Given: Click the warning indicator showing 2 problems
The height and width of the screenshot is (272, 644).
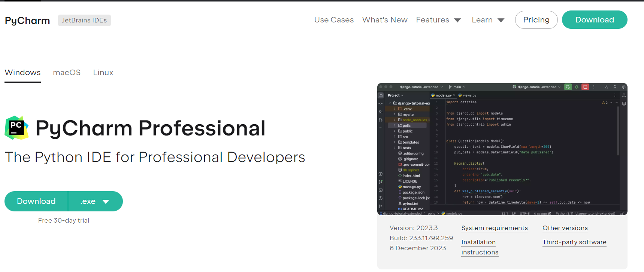Looking at the screenshot, I should pyautogui.click(x=605, y=103).
